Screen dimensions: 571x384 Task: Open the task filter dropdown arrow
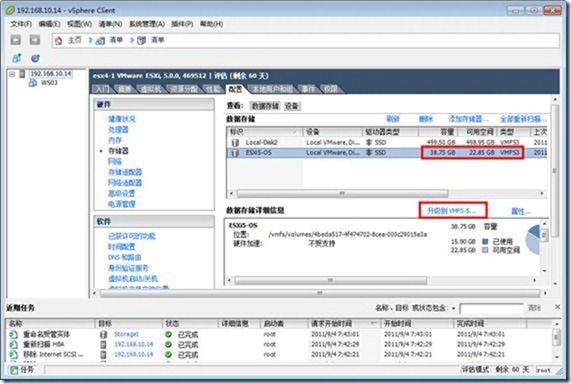pos(453,308)
